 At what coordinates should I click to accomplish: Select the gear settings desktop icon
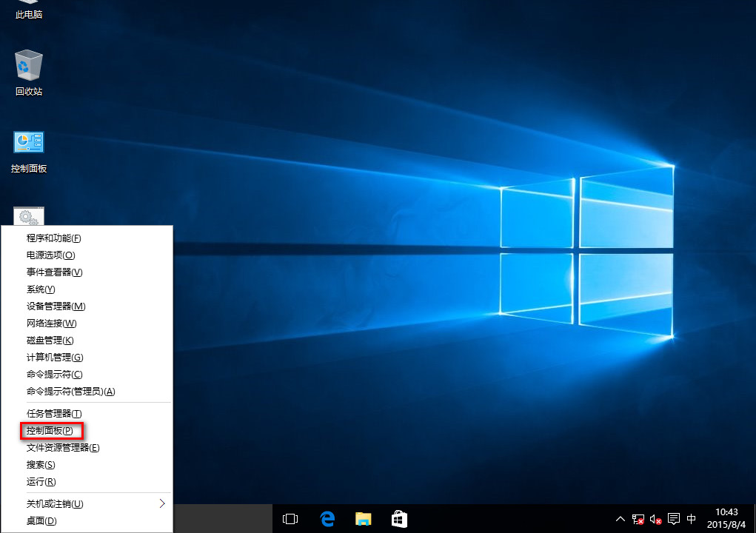pos(28,216)
